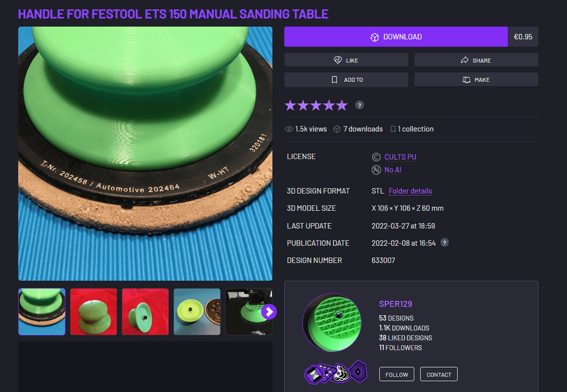The height and width of the screenshot is (392, 567).
Task: Select the fifth thumbnail showing the 3D printer
Action: (x=249, y=312)
